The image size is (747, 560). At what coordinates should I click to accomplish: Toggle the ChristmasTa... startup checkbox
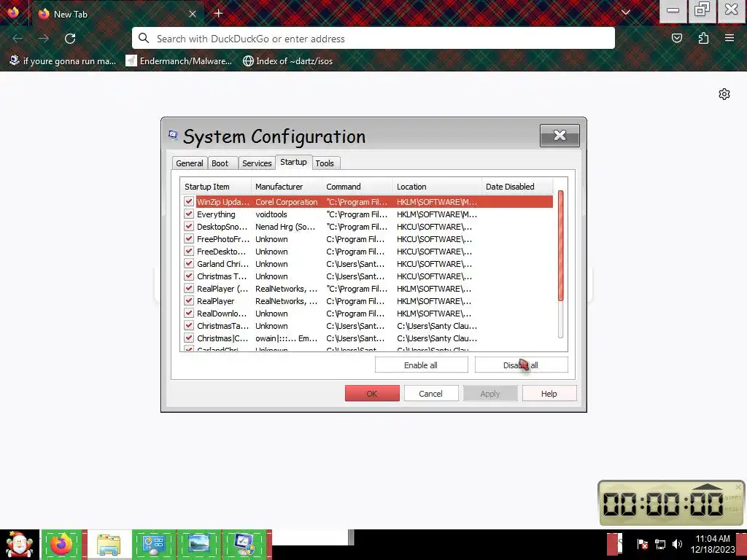(x=189, y=326)
